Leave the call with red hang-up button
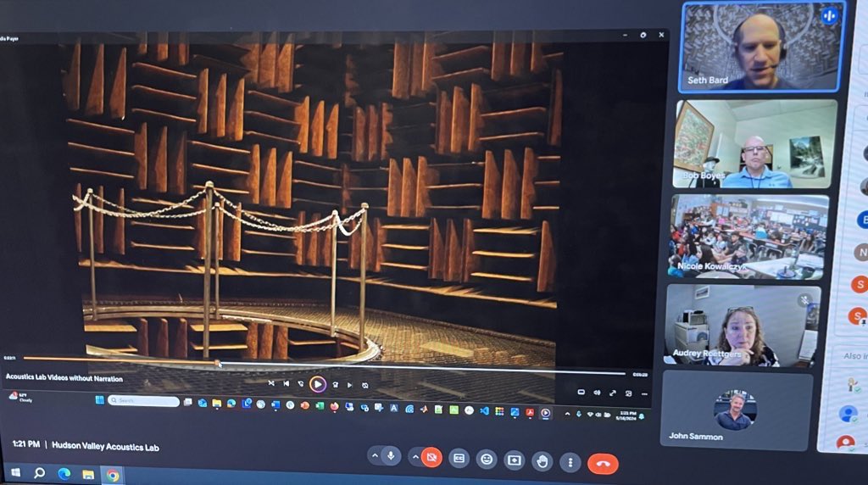The width and height of the screenshot is (868, 485). point(603,464)
